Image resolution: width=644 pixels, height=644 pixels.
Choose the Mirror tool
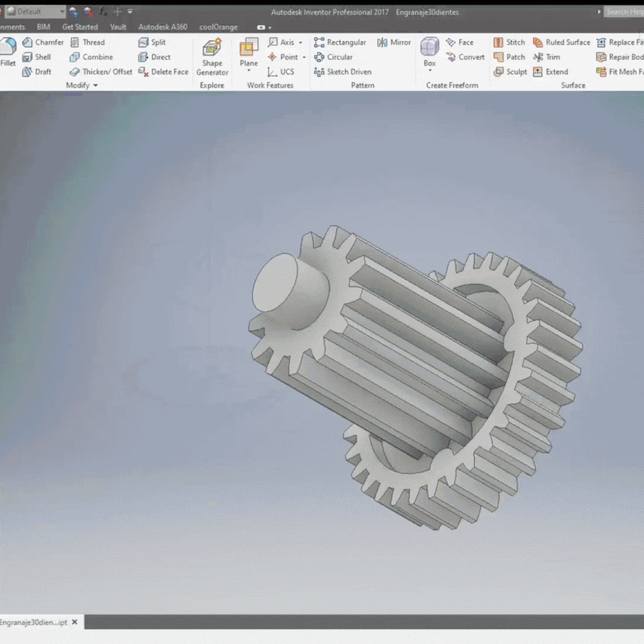tap(394, 42)
